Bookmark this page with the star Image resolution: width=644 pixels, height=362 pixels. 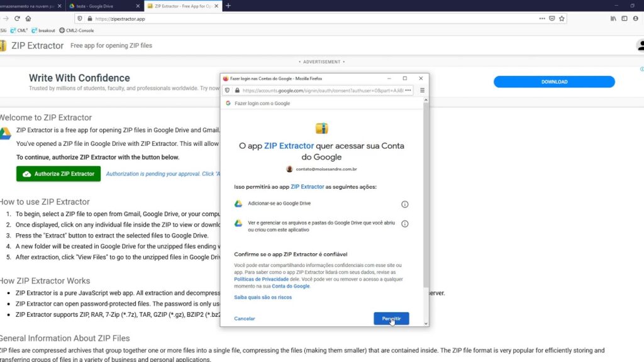(x=562, y=18)
